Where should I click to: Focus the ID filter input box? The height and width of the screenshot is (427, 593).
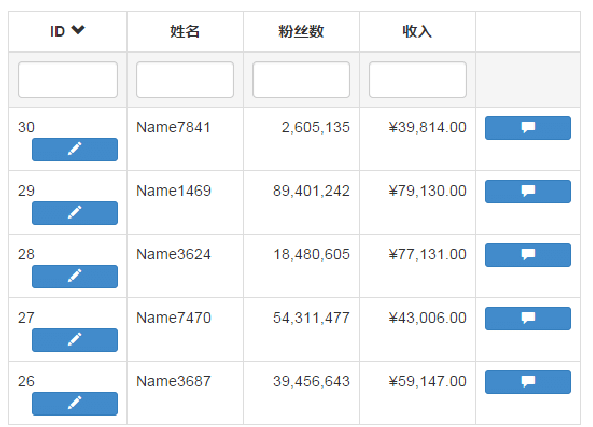68,79
